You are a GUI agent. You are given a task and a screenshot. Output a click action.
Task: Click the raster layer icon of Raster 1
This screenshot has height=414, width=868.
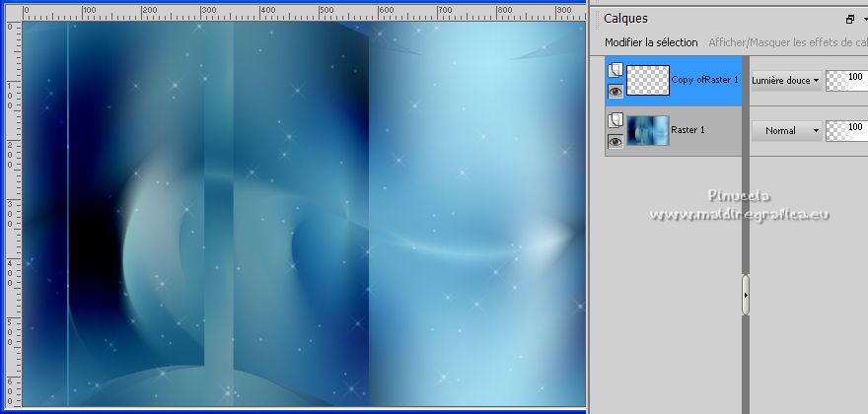tap(615, 120)
